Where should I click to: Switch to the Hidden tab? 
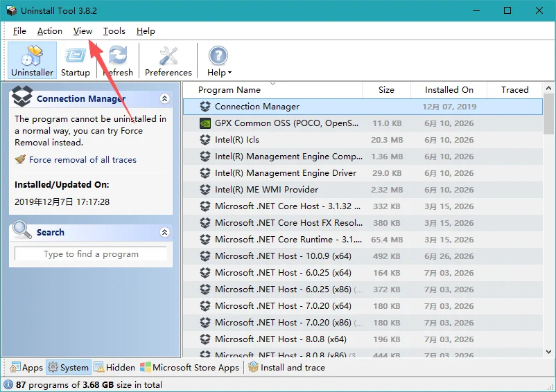(x=114, y=368)
